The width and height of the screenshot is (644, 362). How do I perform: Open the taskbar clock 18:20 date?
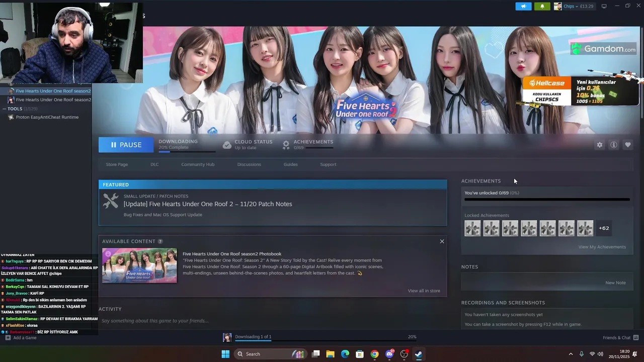[619, 354]
